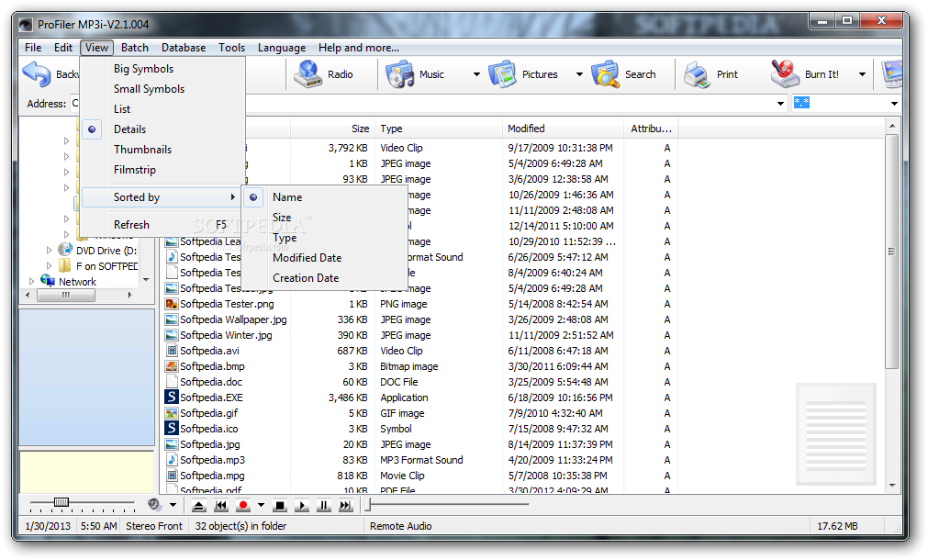Screen dimensions: 928x560
Task: Click the Network icon in tree
Action: click(x=48, y=281)
